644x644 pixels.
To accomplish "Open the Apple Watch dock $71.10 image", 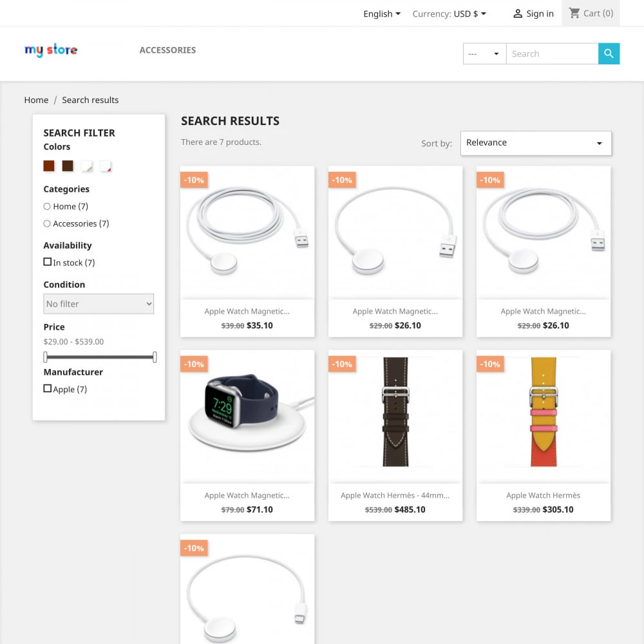I will click(247, 417).
